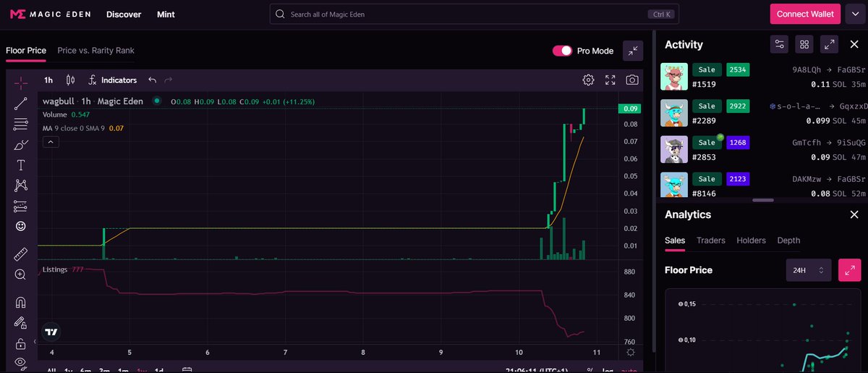Image resolution: width=868 pixels, height=373 pixels.
Task: Collapse the chart panel with shrink icon
Action: [633, 51]
